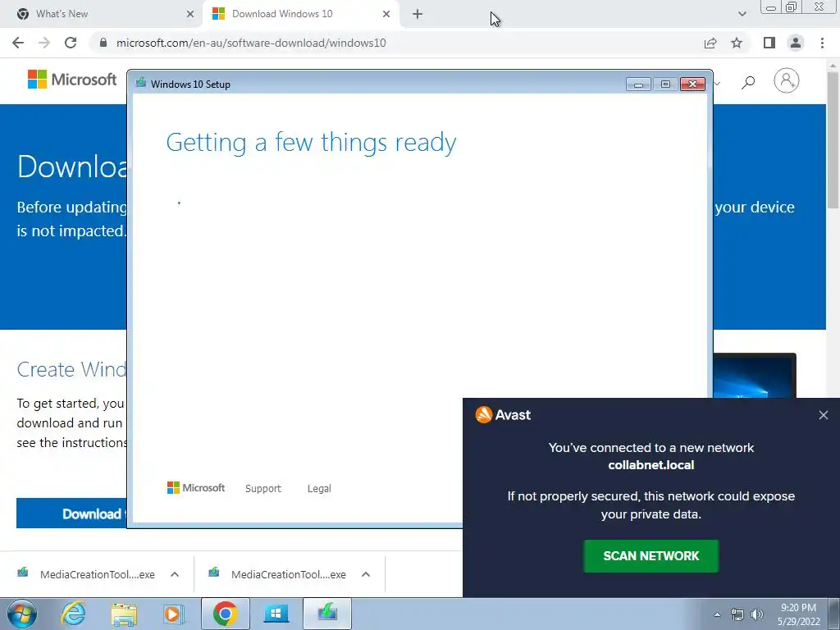Expand Chrome tab search chevron
Image resolution: width=840 pixels, height=630 pixels.
tap(742, 14)
